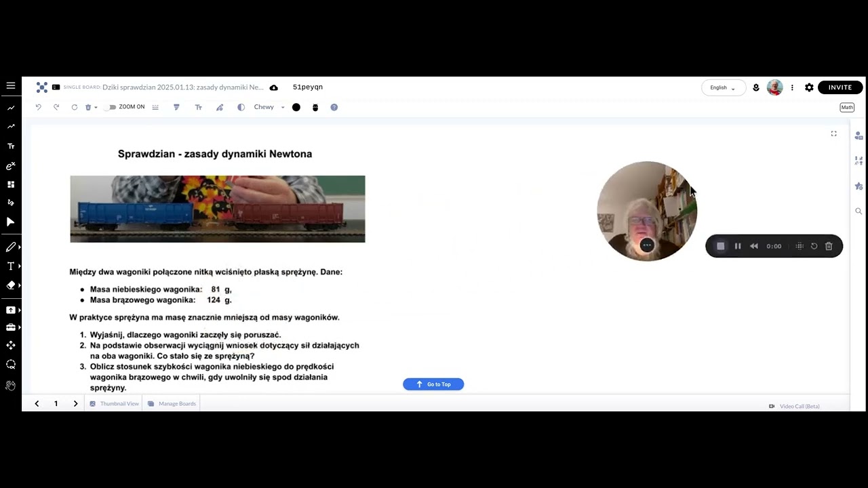
Task: Open the pen style settings icon
Action: 220,107
